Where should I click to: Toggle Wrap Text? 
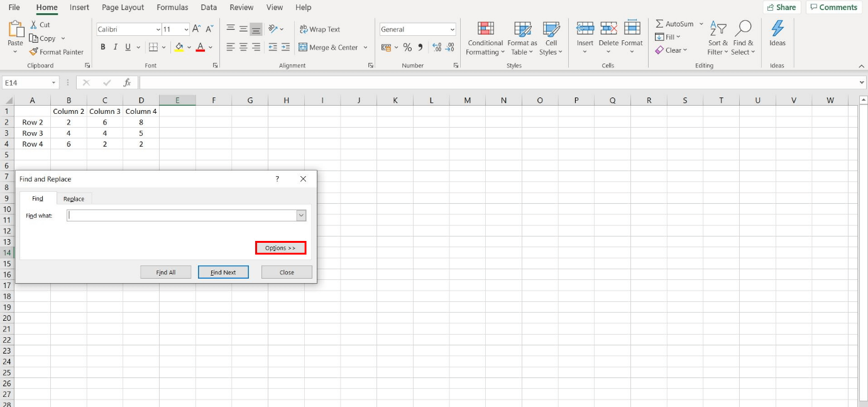[320, 29]
